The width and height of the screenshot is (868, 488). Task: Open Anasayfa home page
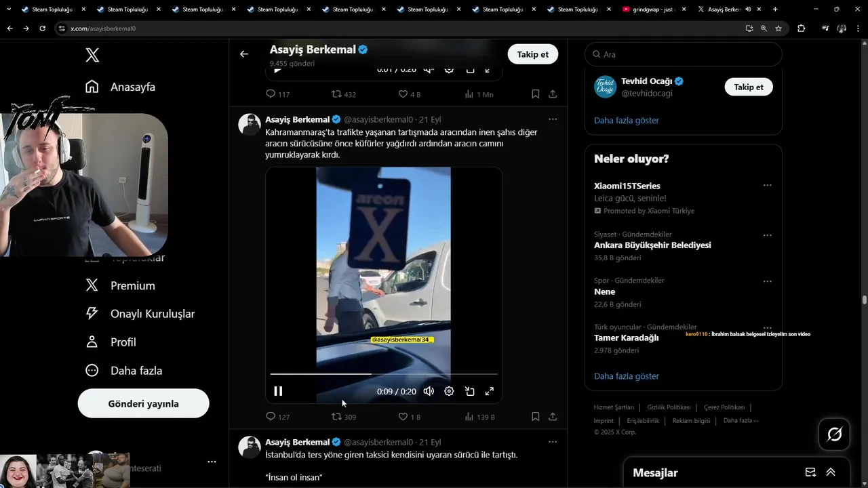pos(121,87)
